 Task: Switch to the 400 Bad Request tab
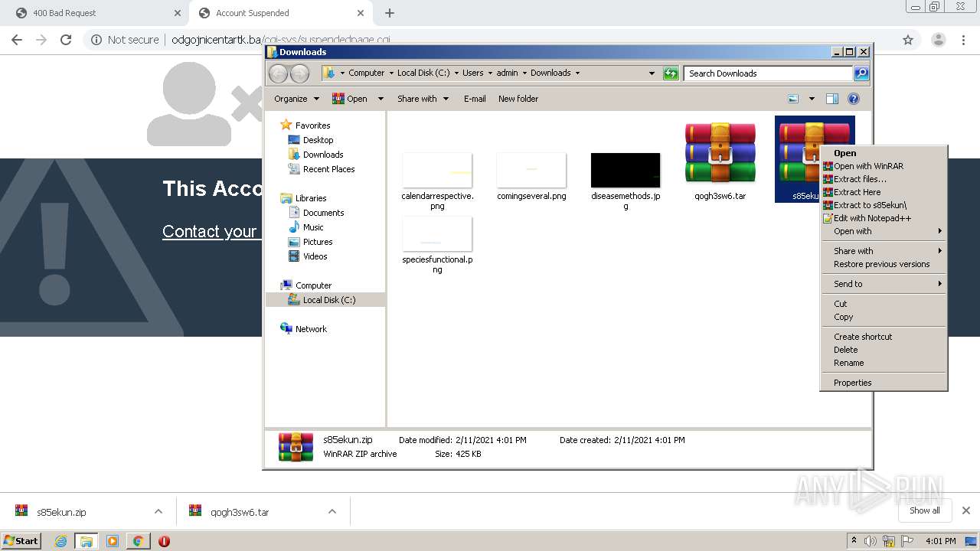(x=96, y=13)
